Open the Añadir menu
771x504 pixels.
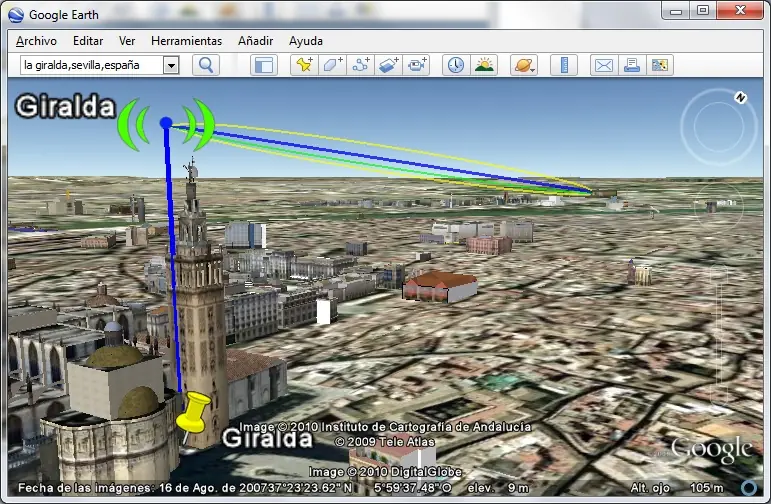click(x=255, y=41)
